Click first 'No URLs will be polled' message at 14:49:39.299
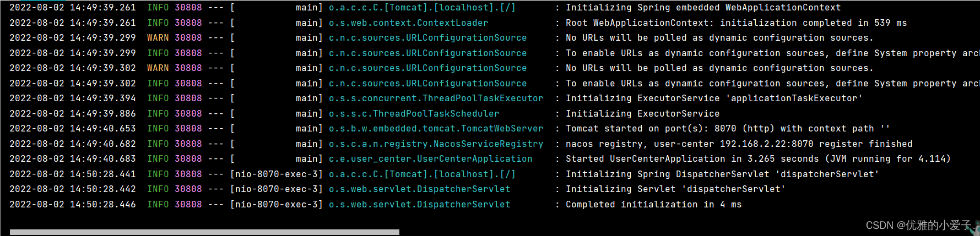This screenshot has height=236, width=980. pos(719,38)
